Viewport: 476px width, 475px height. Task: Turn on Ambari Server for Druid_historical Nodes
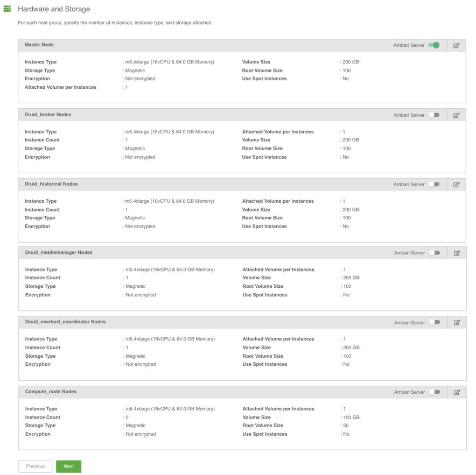[434, 185]
